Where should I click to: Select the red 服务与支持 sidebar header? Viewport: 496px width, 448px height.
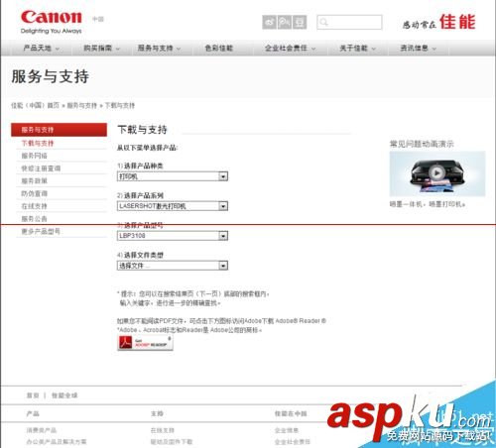tap(59, 130)
